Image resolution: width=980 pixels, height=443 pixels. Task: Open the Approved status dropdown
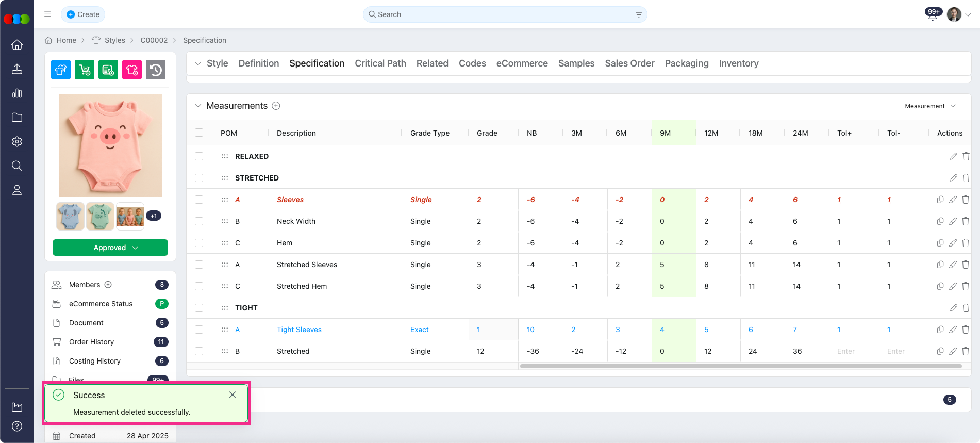pos(110,248)
